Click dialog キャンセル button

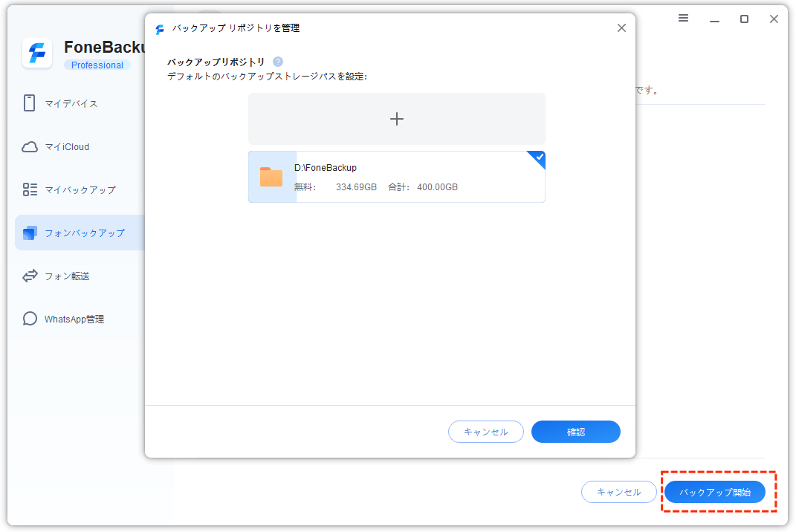486,432
